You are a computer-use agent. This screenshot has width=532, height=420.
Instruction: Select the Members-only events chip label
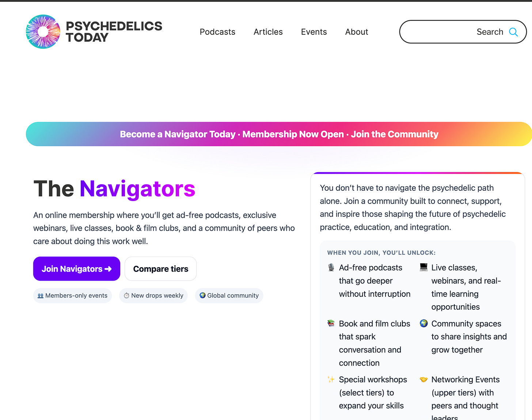tap(76, 295)
